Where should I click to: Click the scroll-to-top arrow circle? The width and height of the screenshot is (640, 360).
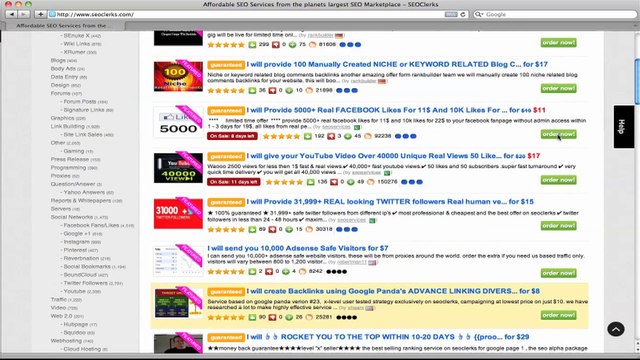616,329
